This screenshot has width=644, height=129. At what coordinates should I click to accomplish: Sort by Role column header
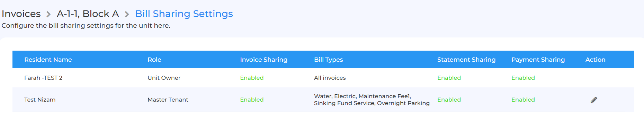click(x=154, y=60)
